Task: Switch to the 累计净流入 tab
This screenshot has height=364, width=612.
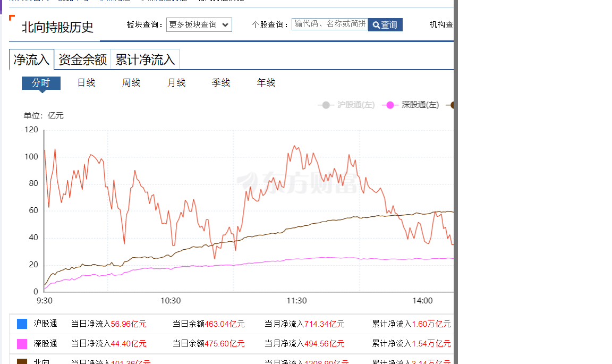Action: pos(145,60)
